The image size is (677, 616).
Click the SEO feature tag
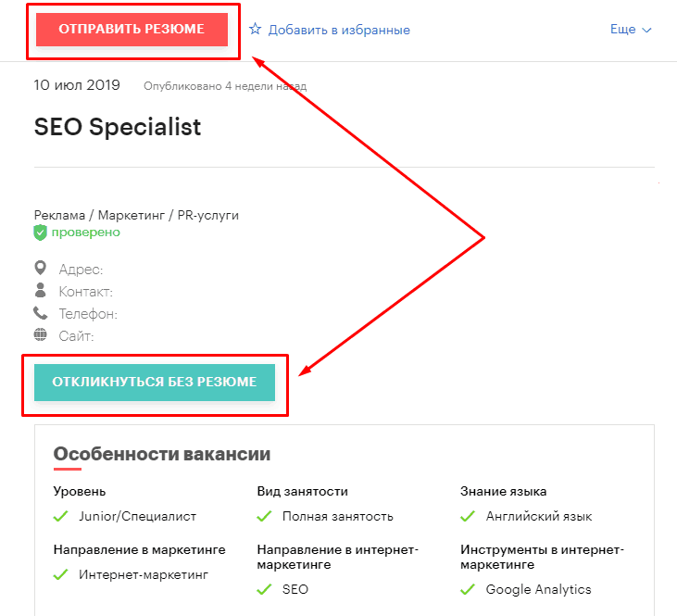(295, 589)
